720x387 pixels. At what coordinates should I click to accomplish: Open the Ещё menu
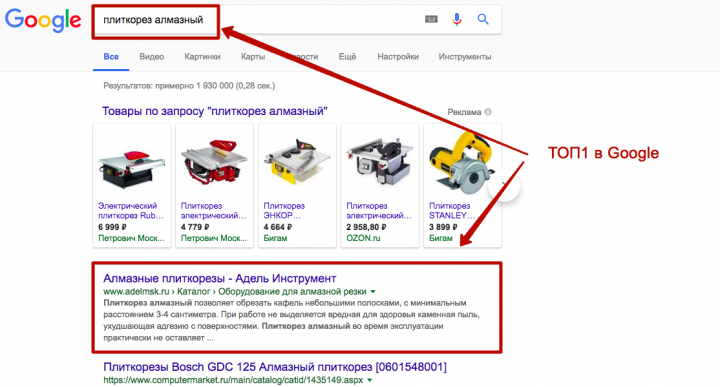click(x=347, y=56)
